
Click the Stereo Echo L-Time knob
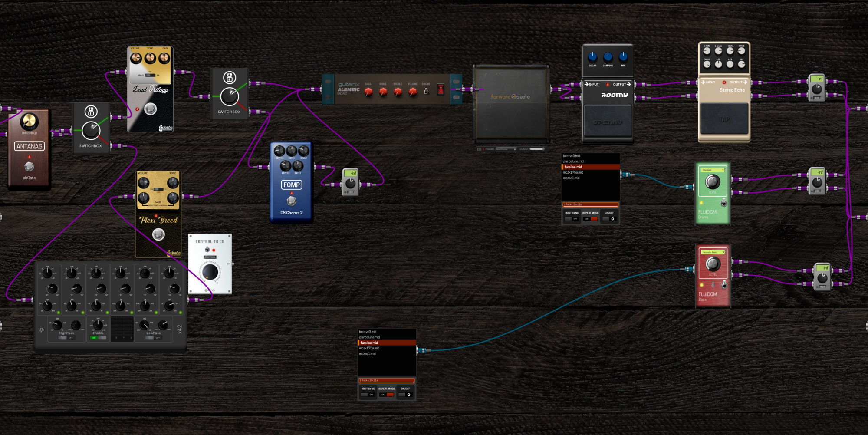(x=707, y=51)
